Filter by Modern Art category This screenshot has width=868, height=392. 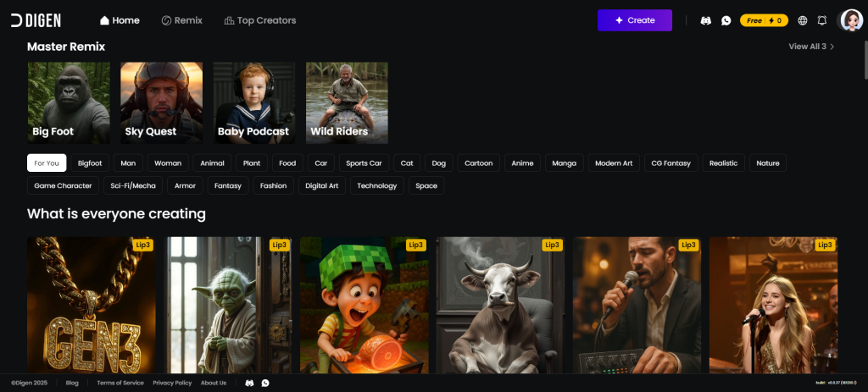[614, 163]
